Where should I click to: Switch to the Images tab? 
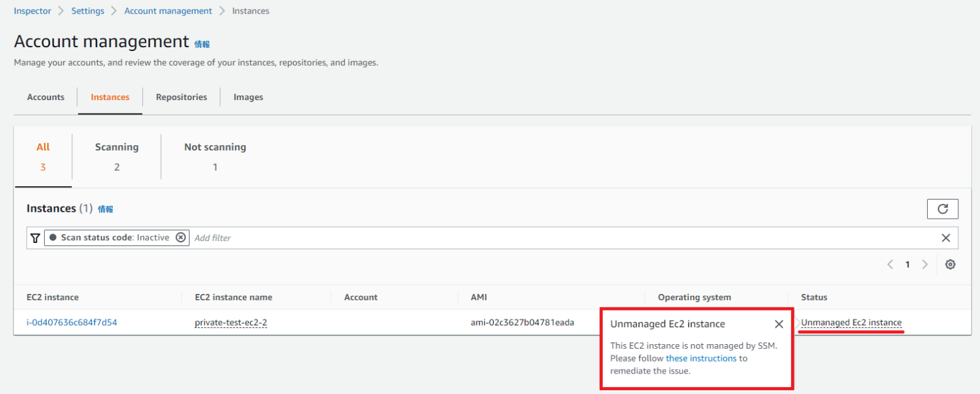(248, 97)
